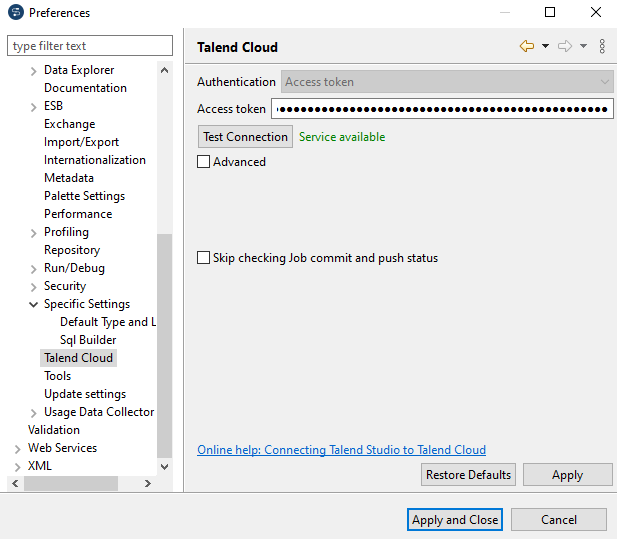The height and width of the screenshot is (539, 617).
Task: Open the view menu three-dots icon
Action: 602,46
